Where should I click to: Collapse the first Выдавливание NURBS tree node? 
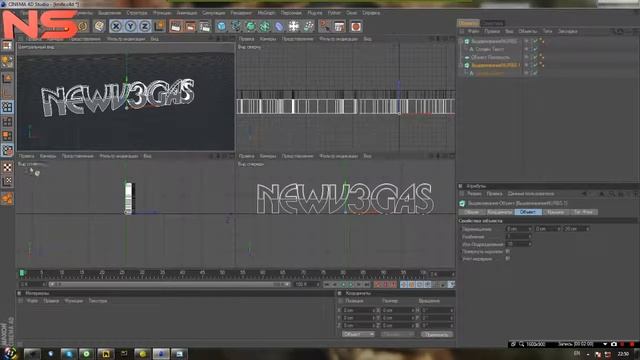point(462,41)
